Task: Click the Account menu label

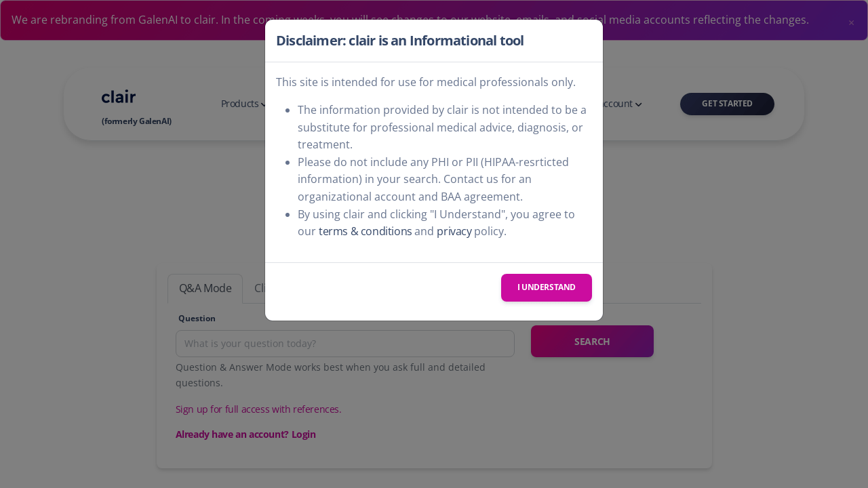Action: [x=617, y=104]
